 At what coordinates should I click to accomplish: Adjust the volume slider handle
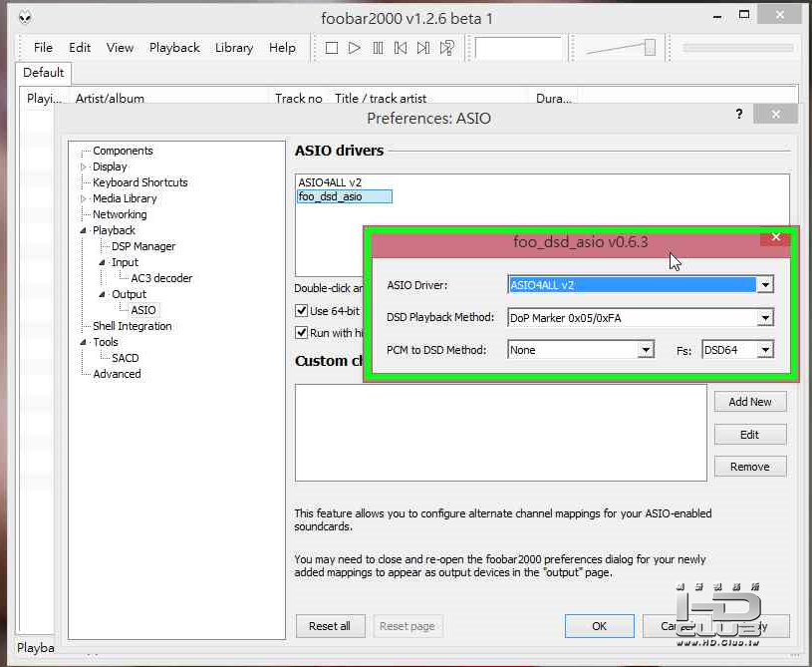[650, 48]
